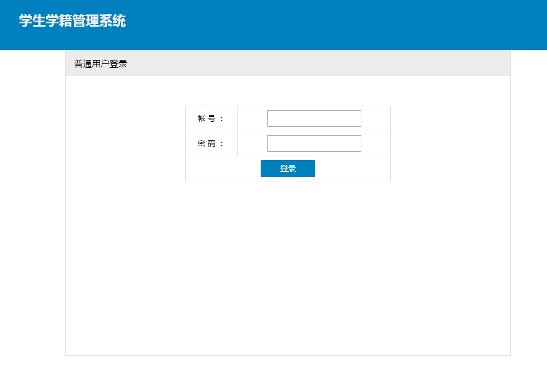
Task: Click table cell right of 登录 button
Action: point(352,168)
